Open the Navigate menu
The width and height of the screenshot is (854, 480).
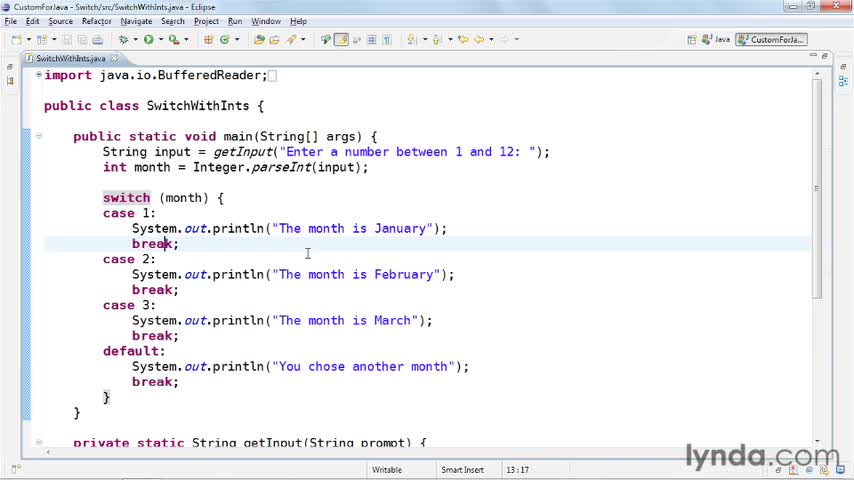[136, 21]
